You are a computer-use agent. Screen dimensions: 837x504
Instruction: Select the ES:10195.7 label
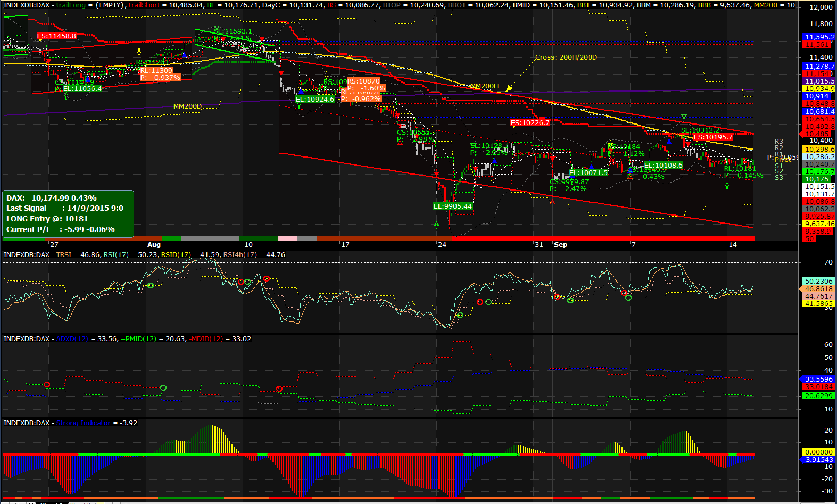tap(713, 137)
